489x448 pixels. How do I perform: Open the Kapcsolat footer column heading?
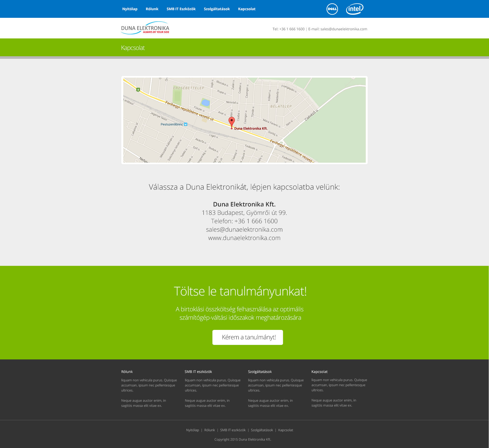click(x=319, y=372)
